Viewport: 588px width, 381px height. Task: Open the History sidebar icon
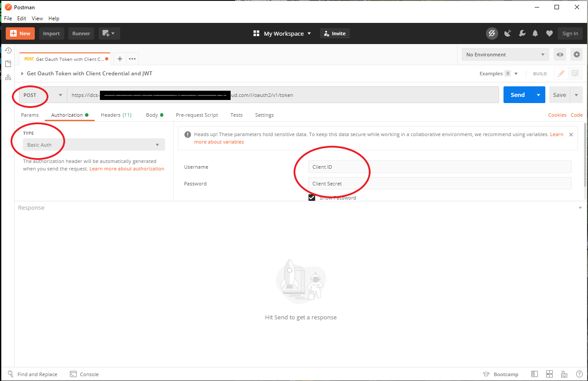point(8,51)
